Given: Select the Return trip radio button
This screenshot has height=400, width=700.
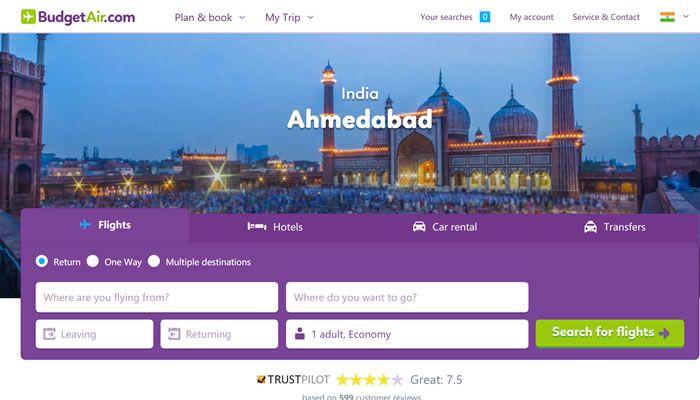Looking at the screenshot, I should click(x=42, y=261).
